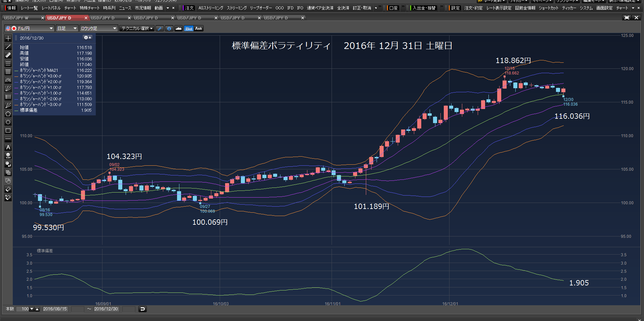644x321 pixels.
Task: Select the erase-all eraser tool
Action: click(8, 198)
